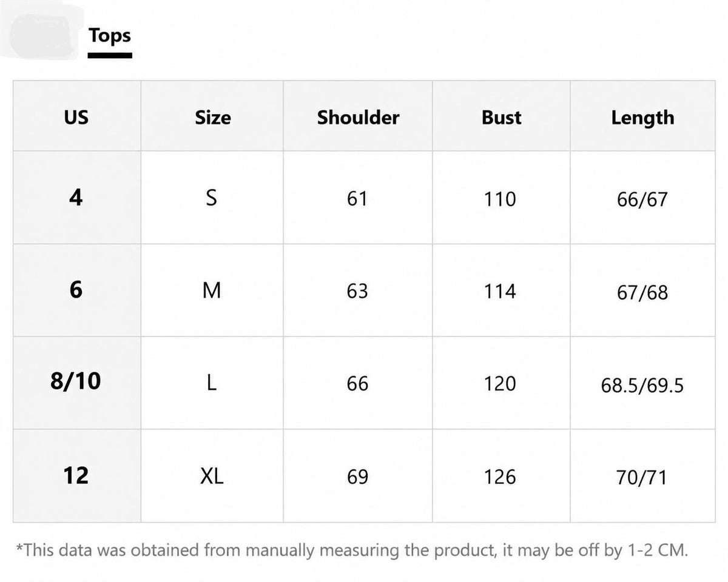This screenshot has height=582, width=728.
Task: Click length value 66/67
Action: (x=642, y=199)
